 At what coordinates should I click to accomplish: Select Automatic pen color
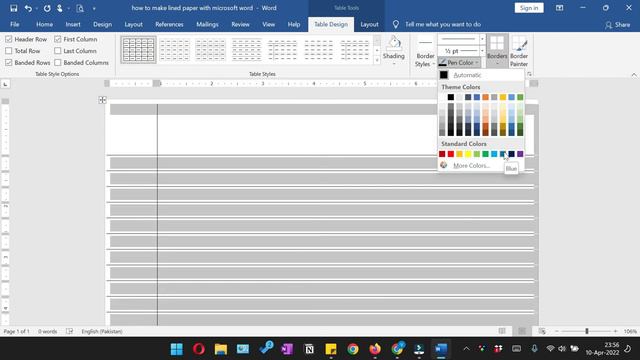click(481, 75)
